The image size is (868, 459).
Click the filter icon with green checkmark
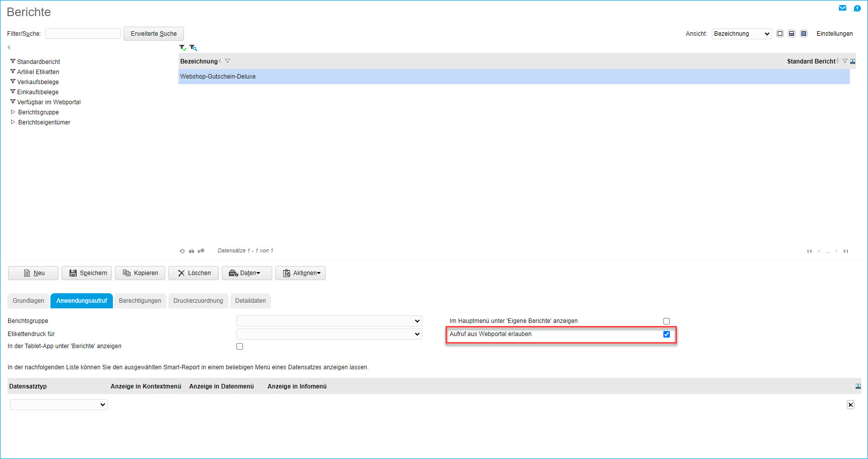coord(182,47)
